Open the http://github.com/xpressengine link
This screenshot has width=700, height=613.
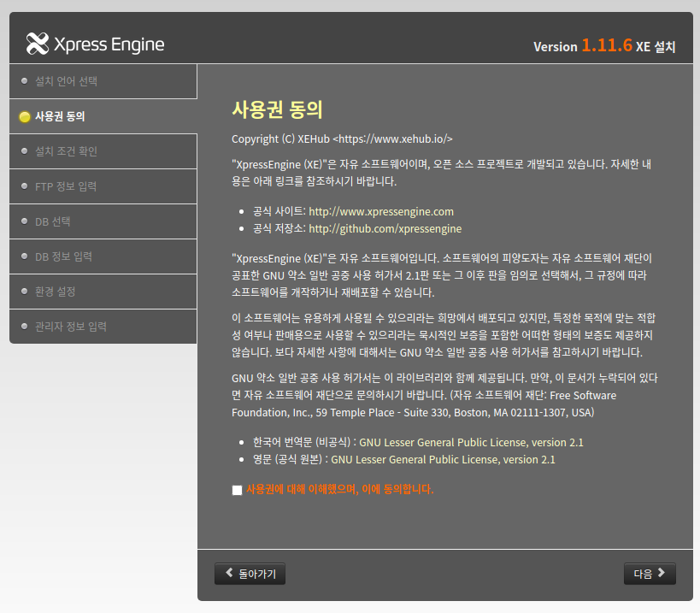pyautogui.click(x=385, y=228)
